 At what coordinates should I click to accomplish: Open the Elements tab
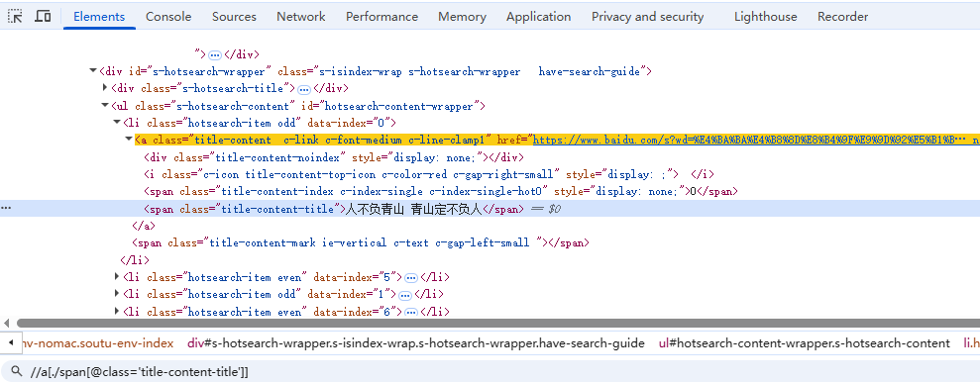tap(99, 17)
